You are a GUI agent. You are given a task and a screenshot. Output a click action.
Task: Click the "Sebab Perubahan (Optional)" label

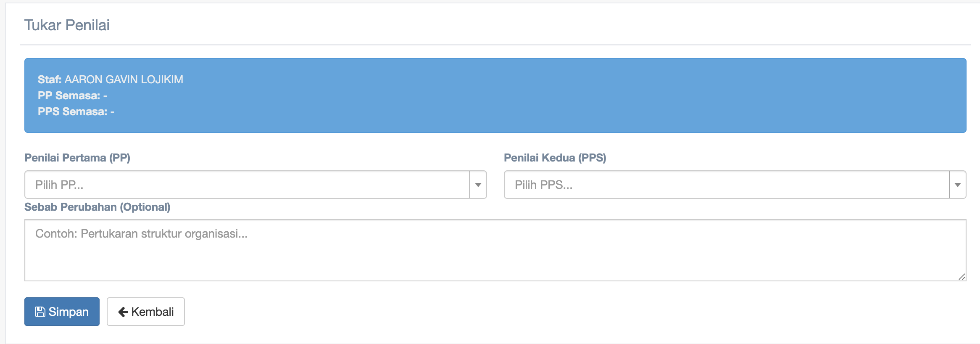tap(97, 207)
